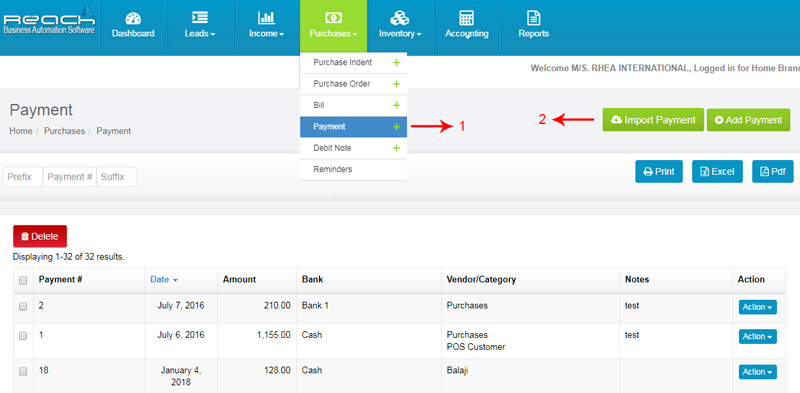Sort by the Date column header

click(164, 280)
